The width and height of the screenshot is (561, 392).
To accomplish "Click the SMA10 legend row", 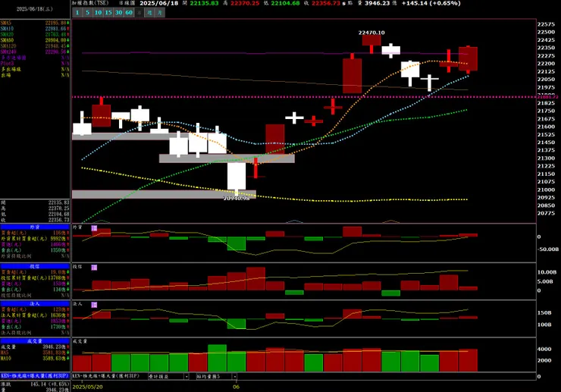I will point(35,29).
